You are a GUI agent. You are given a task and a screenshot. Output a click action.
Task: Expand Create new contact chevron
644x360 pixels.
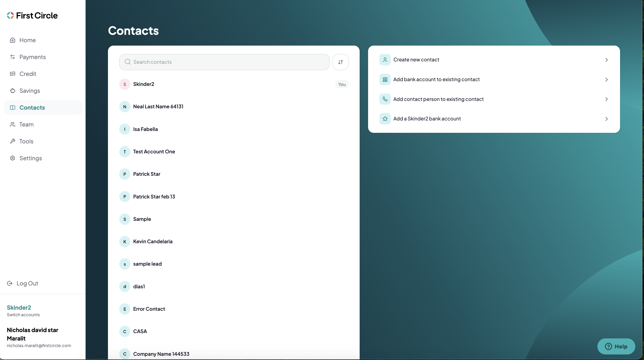606,60
